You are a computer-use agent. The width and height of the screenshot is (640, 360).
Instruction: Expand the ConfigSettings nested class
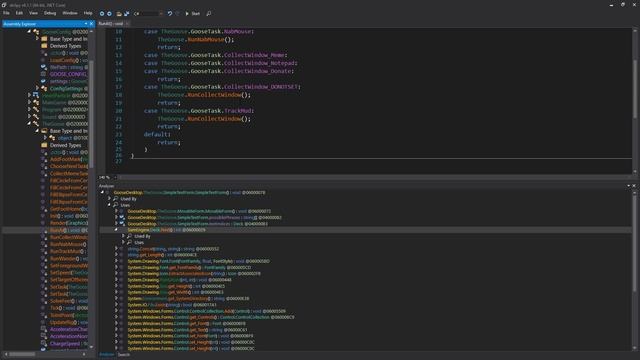pyautogui.click(x=37, y=88)
